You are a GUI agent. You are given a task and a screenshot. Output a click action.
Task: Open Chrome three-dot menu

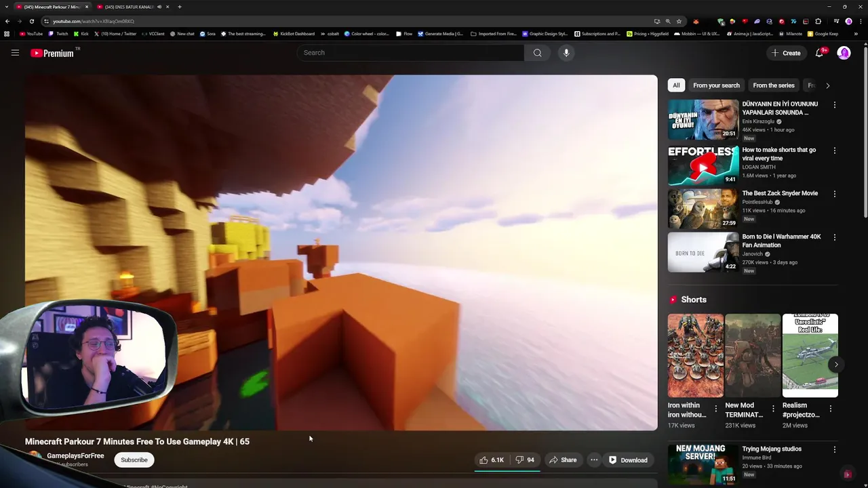click(861, 21)
